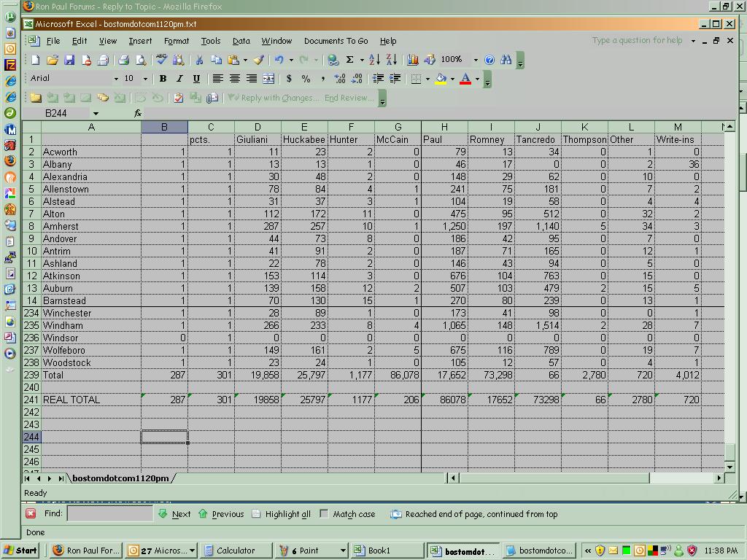The height and width of the screenshot is (560, 747).
Task: Open the font size dropdown
Action: (146, 79)
